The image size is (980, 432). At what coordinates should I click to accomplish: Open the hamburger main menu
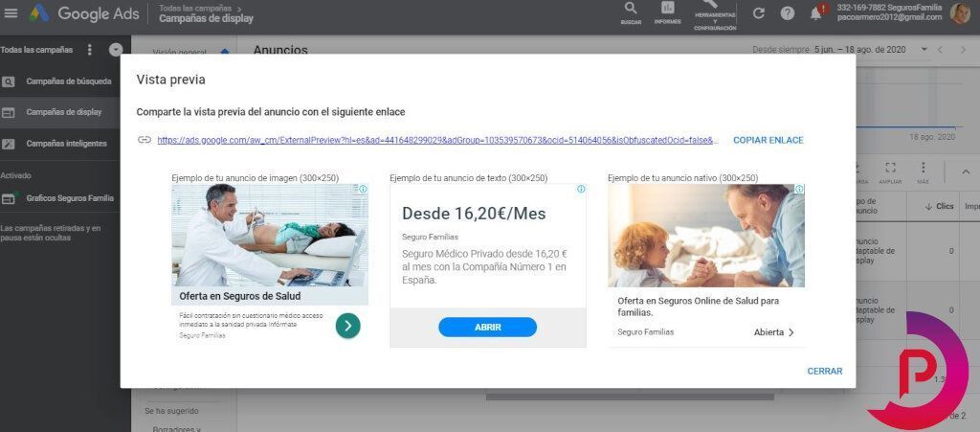click(11, 13)
